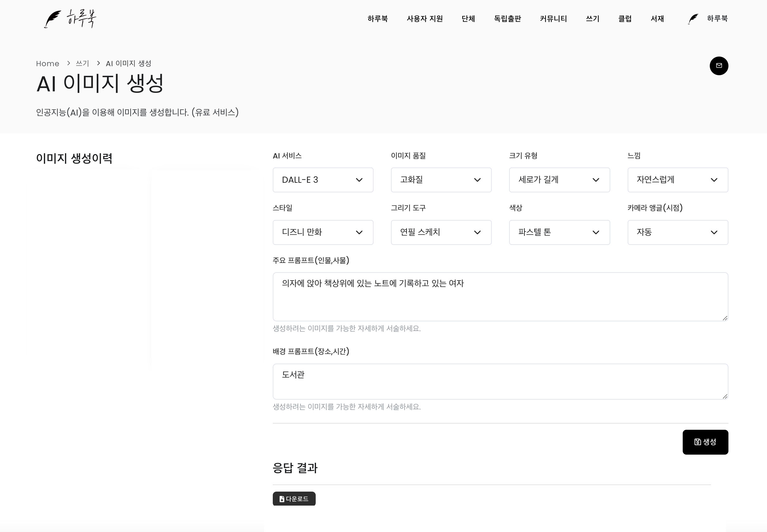Open the 크기 유형 세로가 길게 dropdown
Screen dimensions: 767x532
tap(559, 180)
